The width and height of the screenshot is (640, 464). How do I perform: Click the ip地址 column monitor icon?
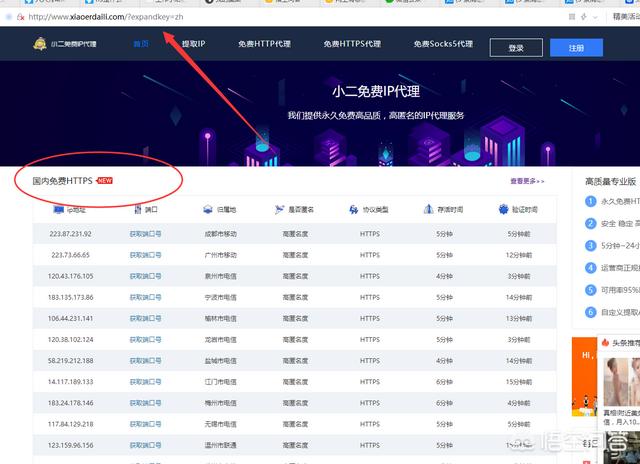[59, 209]
